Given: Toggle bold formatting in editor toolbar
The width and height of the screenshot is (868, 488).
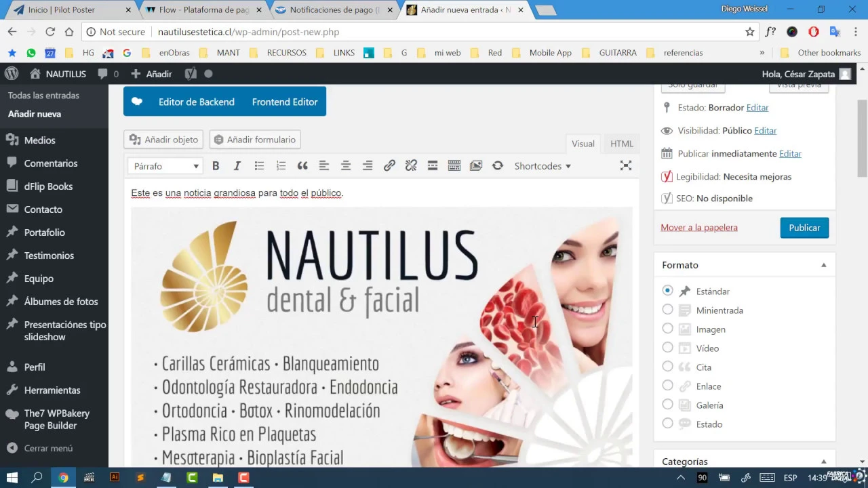Looking at the screenshot, I should pyautogui.click(x=216, y=166).
